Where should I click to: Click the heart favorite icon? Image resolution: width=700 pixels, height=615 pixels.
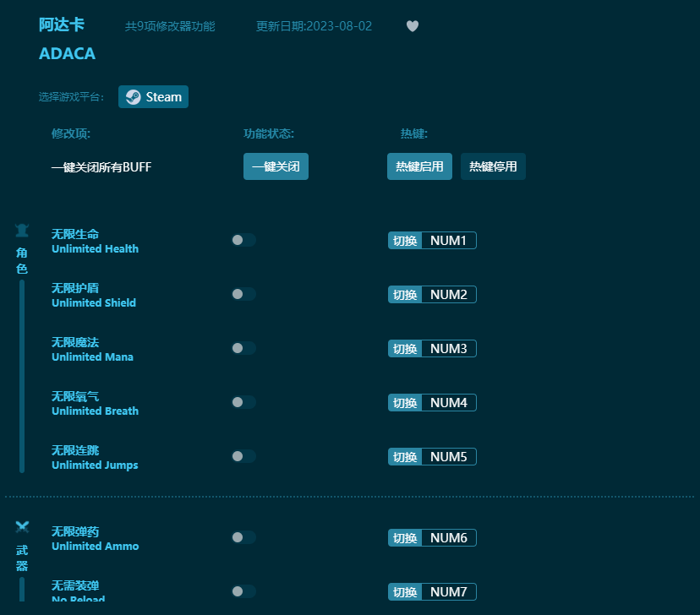[x=413, y=26]
